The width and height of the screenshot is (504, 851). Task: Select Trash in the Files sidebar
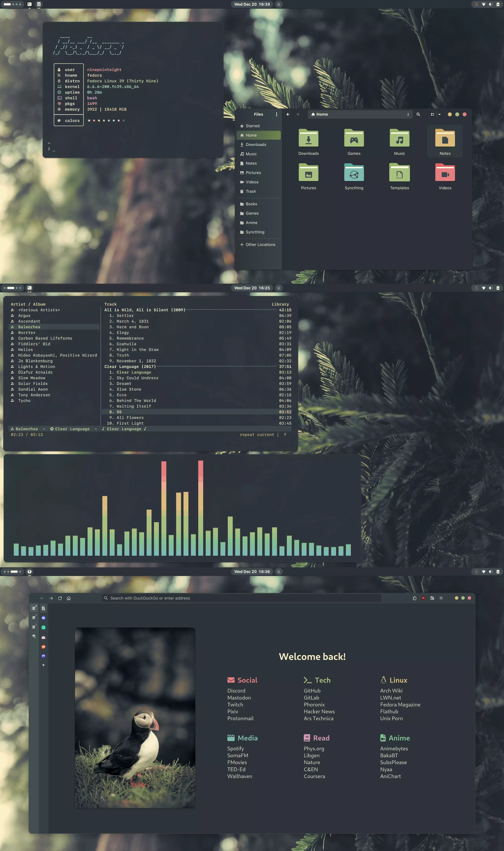(x=258, y=192)
